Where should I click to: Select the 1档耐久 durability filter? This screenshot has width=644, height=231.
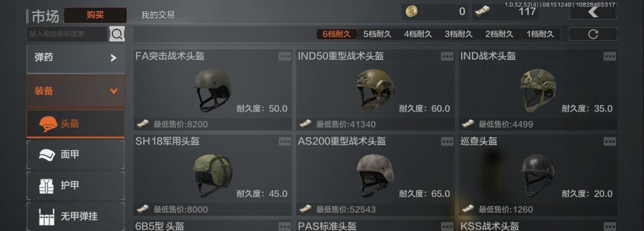click(540, 34)
